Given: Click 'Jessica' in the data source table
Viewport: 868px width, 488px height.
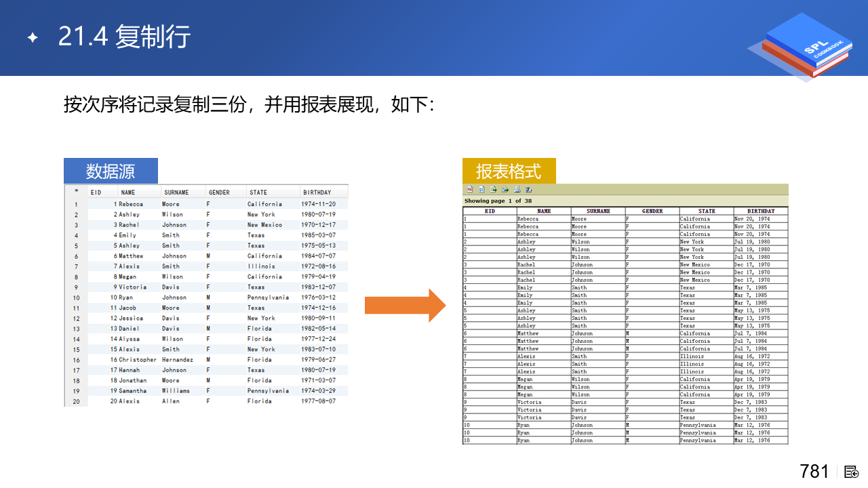Looking at the screenshot, I should click(x=131, y=319).
